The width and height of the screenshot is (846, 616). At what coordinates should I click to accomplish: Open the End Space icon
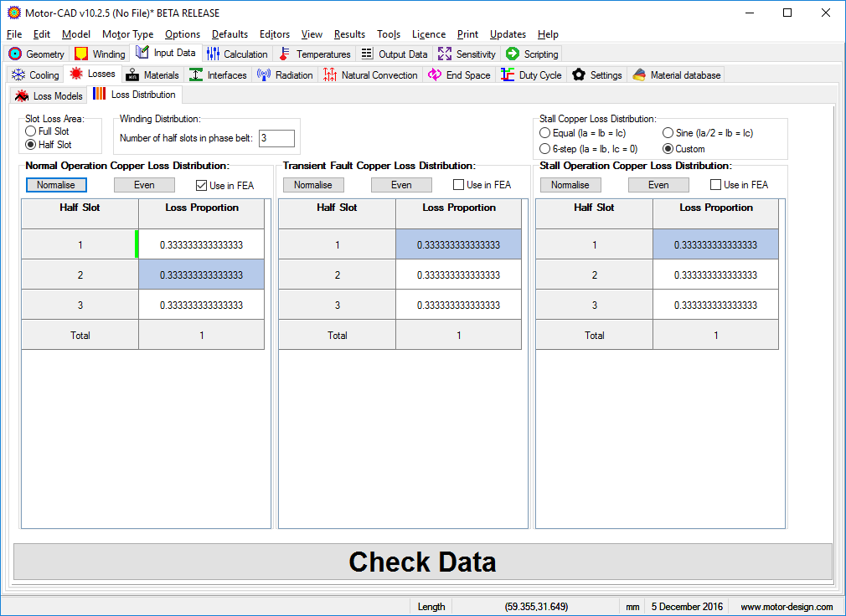[x=435, y=75]
